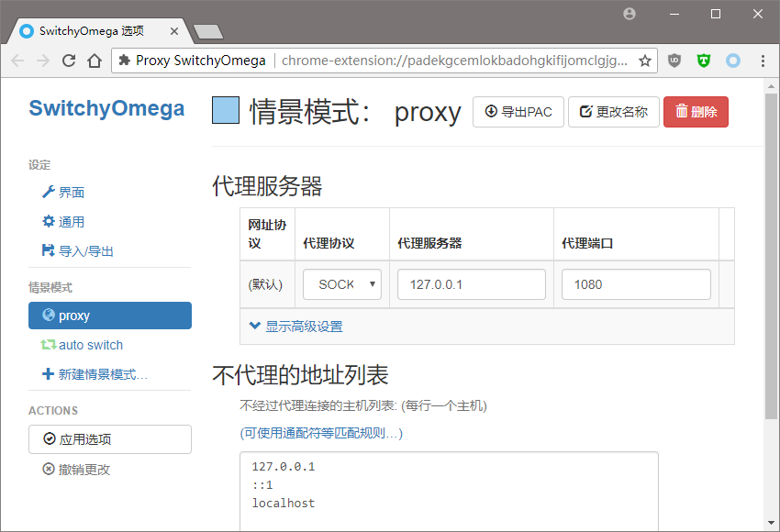Click the 网址协议 column header
The width and height of the screenshot is (780, 532).
coord(267,234)
